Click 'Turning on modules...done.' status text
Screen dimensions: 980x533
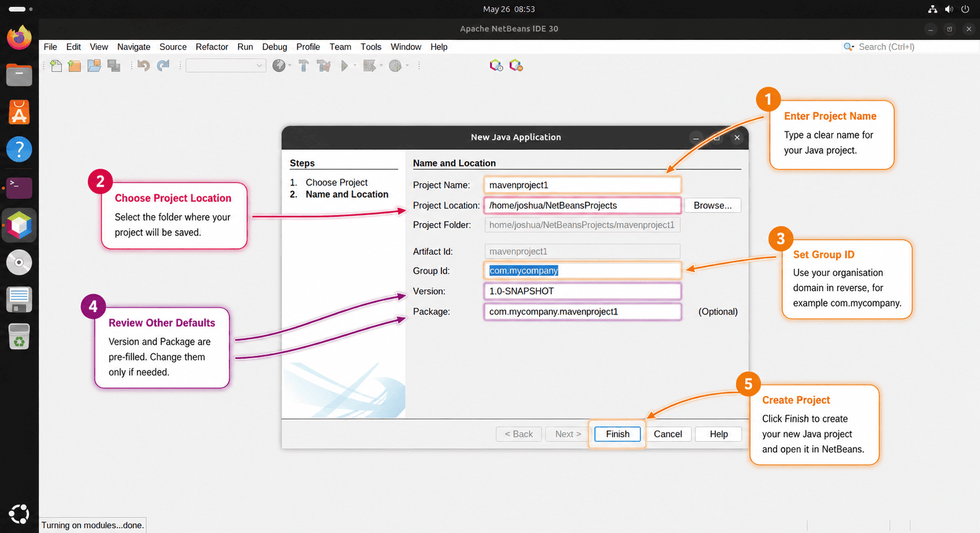pos(92,525)
